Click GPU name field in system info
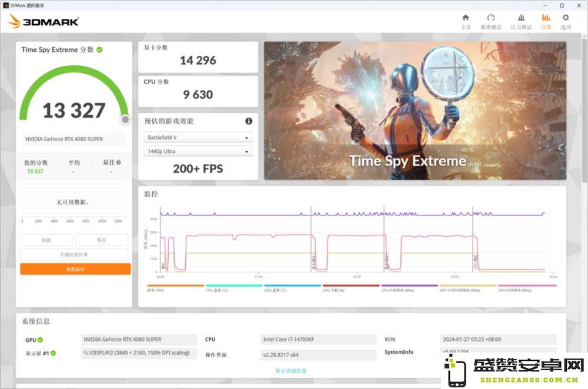Image resolution: width=588 pixels, height=389 pixels. 139,340
